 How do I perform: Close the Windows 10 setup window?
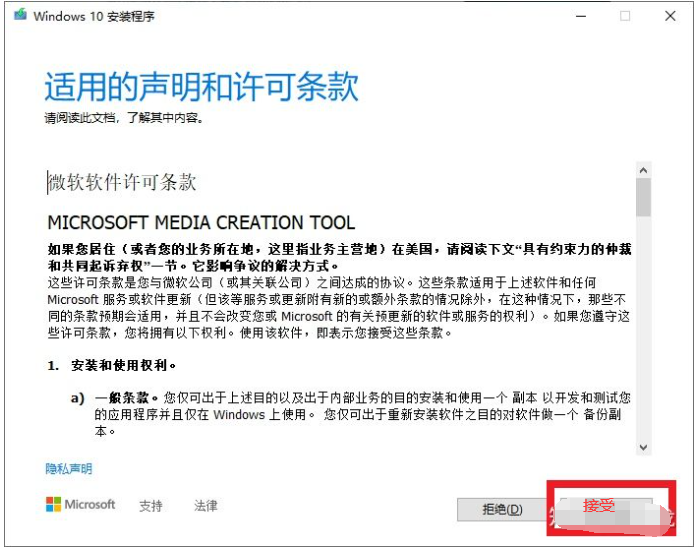click(x=670, y=16)
